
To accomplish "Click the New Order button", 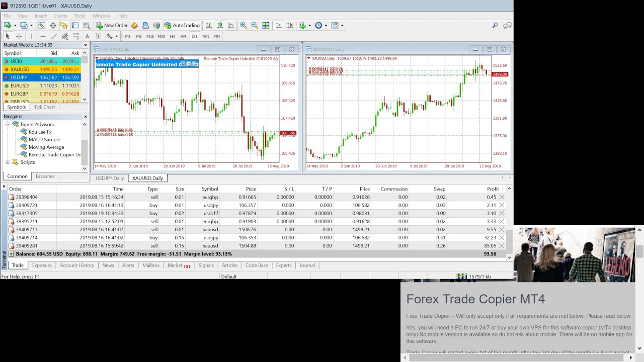I will [x=112, y=25].
